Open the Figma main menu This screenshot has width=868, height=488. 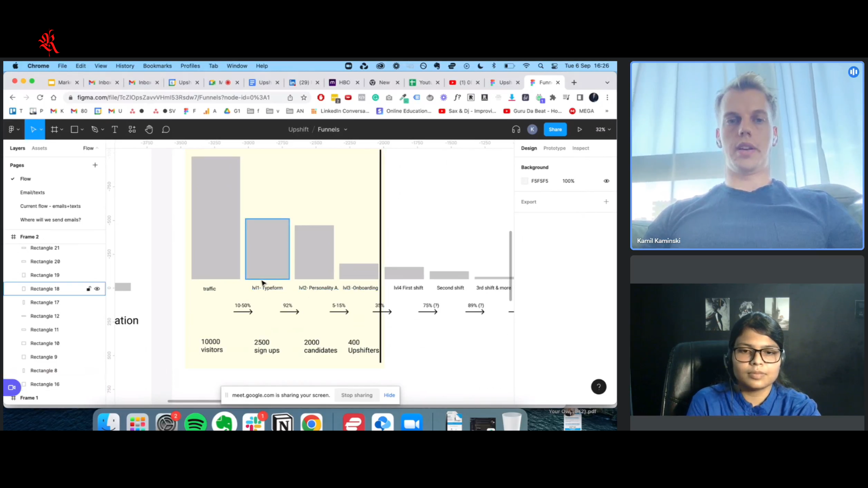click(x=14, y=130)
